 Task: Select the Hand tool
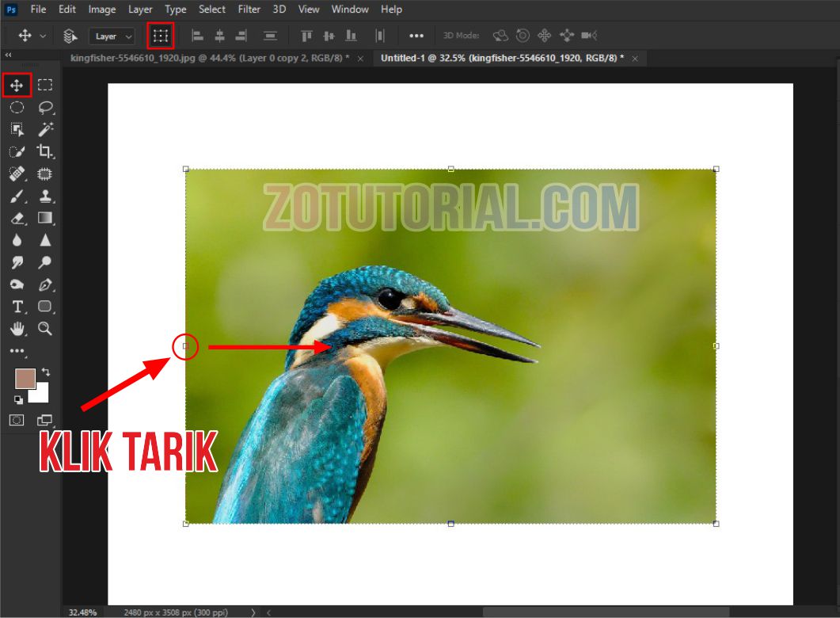pos(17,329)
